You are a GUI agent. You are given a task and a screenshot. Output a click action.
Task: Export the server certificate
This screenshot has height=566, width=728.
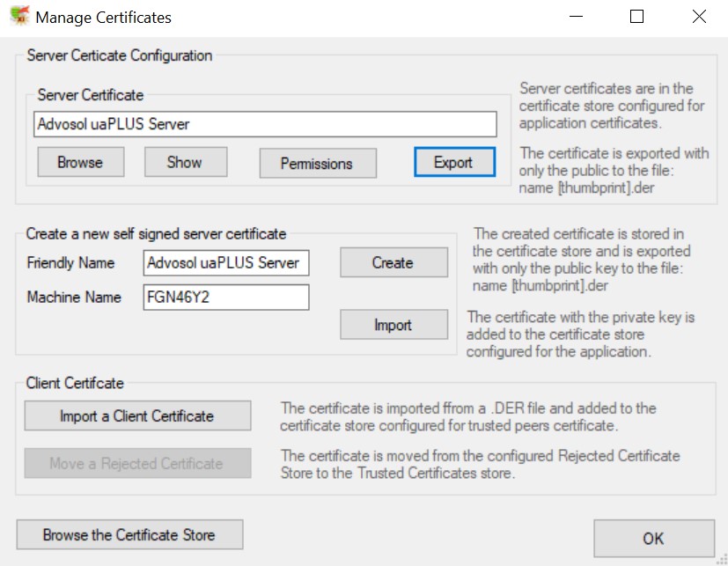pyautogui.click(x=453, y=162)
